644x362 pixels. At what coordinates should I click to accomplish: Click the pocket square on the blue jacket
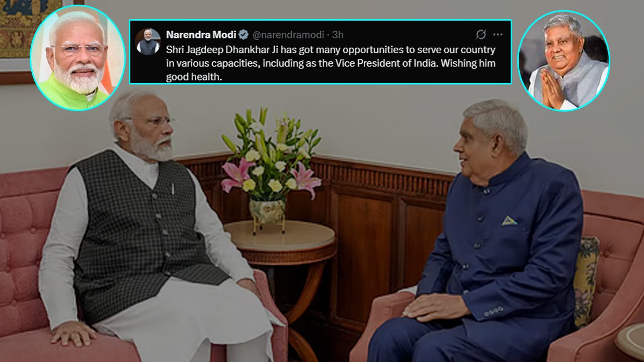point(510,220)
